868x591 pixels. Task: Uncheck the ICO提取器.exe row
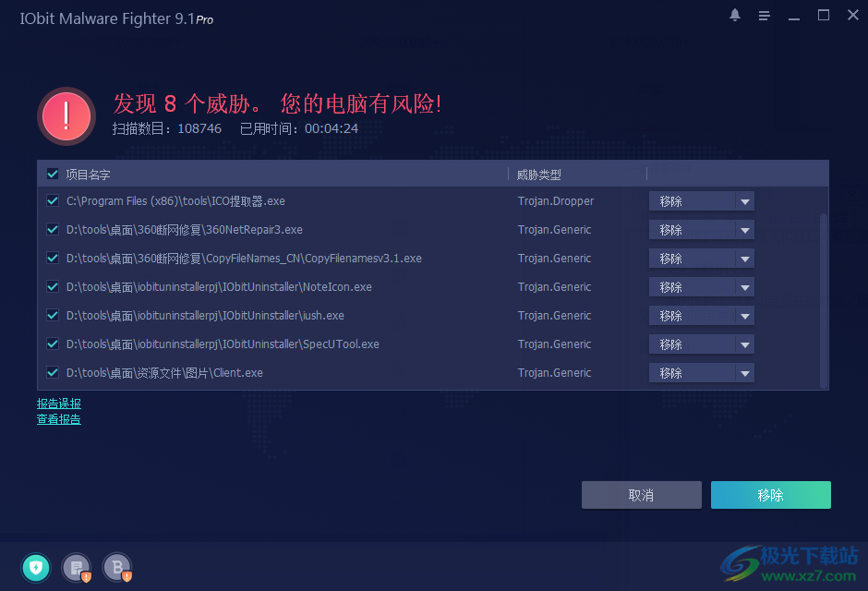click(x=53, y=201)
